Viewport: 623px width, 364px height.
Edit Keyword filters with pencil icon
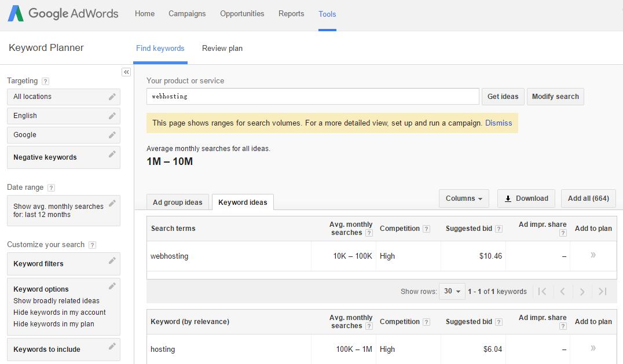point(112,260)
